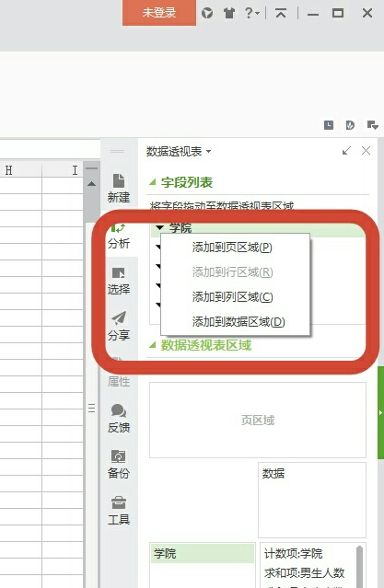Click the first small square icon below ribbon

click(x=329, y=125)
